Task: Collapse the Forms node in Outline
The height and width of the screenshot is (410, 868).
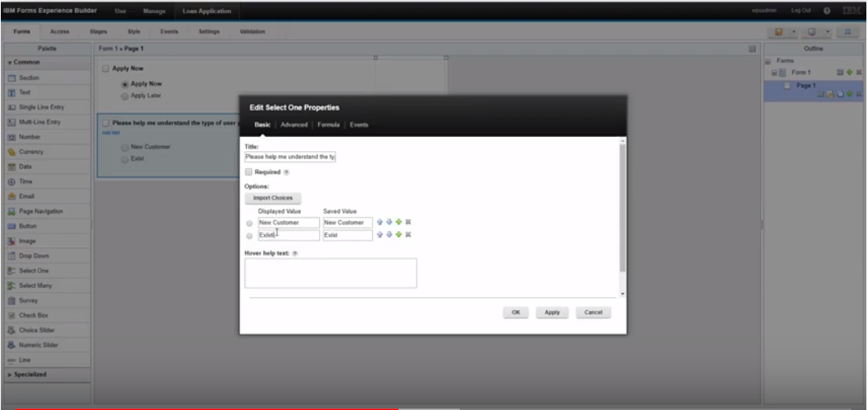Action: click(767, 61)
